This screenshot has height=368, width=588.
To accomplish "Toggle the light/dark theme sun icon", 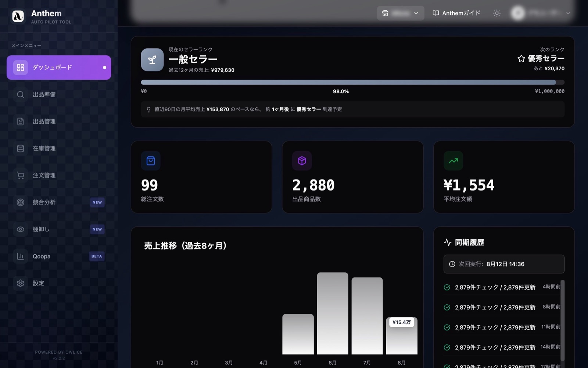I will [497, 13].
